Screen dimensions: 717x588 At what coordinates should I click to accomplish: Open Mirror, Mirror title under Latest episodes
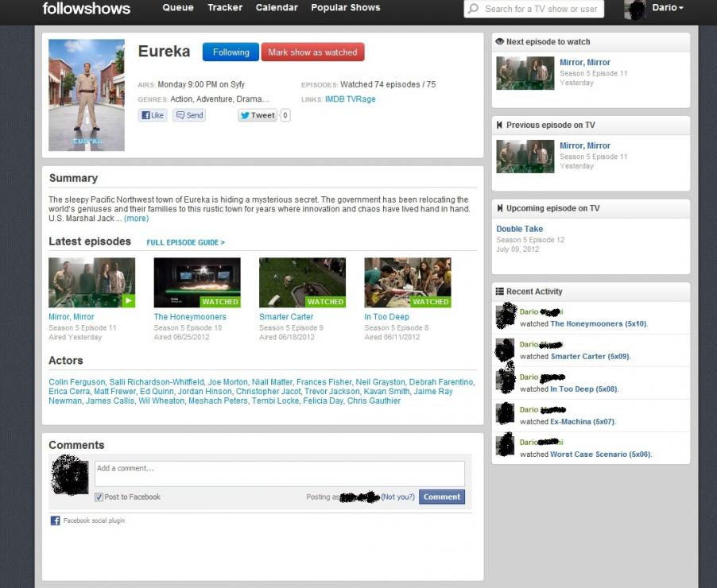[72, 317]
